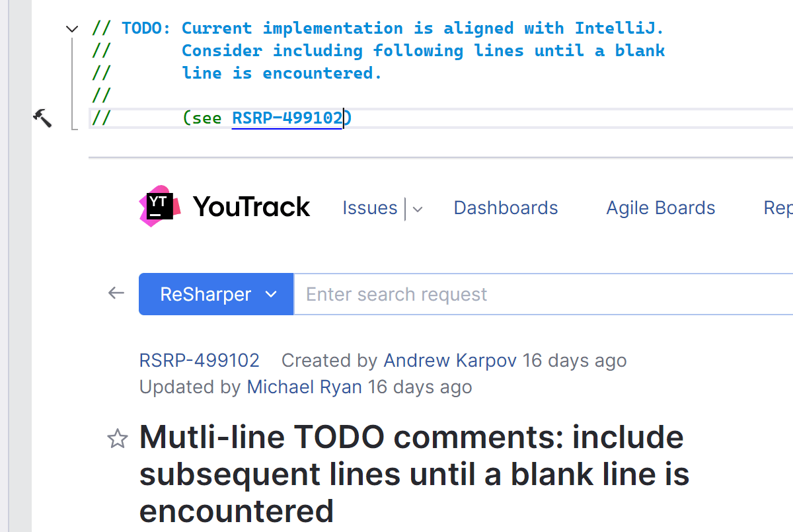Image resolution: width=793 pixels, height=532 pixels.
Task: Open the RSRP-499102 link in the code comment
Action: click(x=287, y=118)
